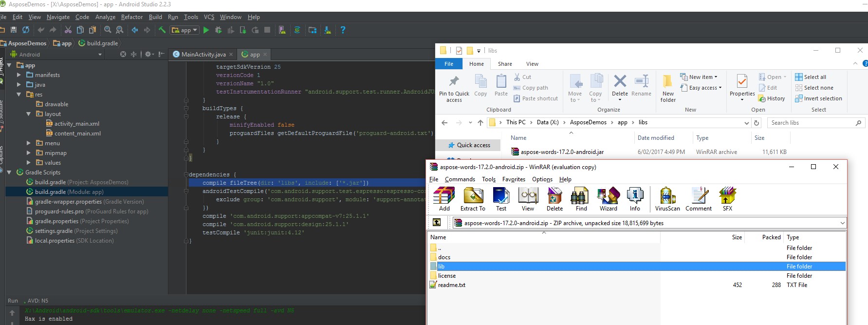Open the Build menu in Android Studio

click(x=155, y=17)
